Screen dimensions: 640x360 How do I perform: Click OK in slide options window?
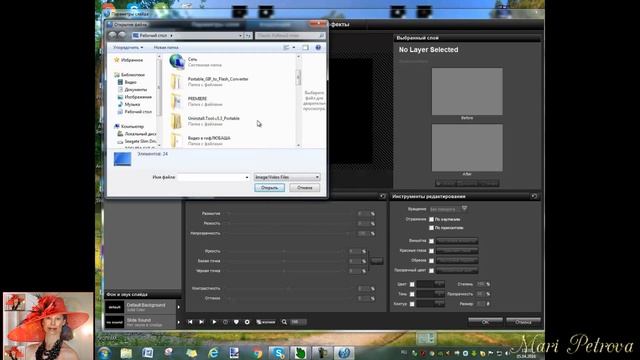tap(485, 322)
